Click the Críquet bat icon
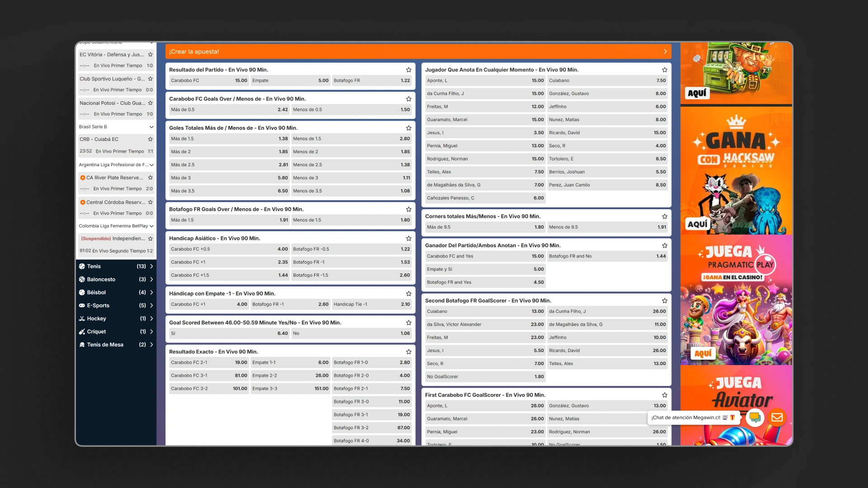 tap(82, 332)
